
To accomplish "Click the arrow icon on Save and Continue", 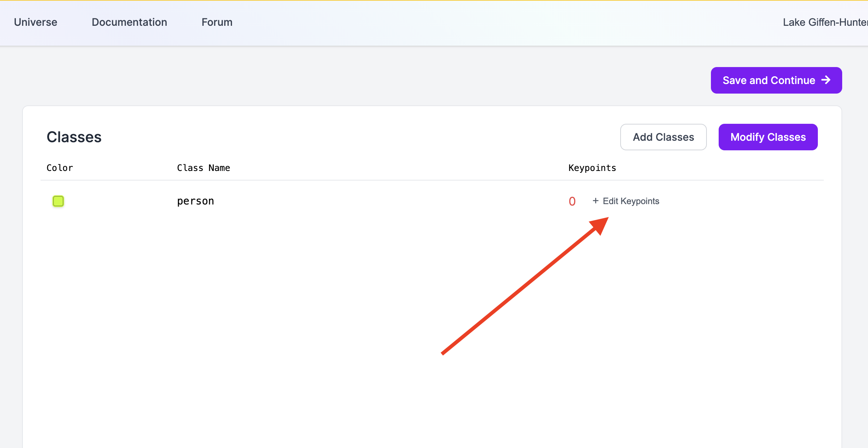I will 826,80.
